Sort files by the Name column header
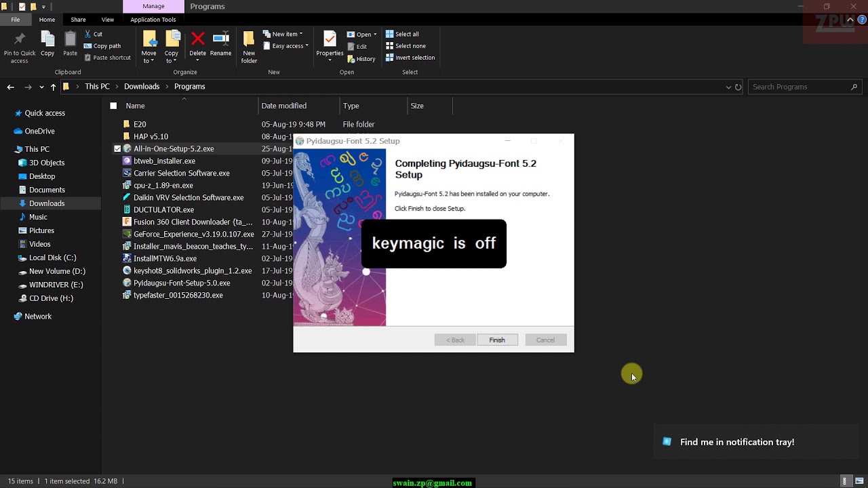 point(135,106)
